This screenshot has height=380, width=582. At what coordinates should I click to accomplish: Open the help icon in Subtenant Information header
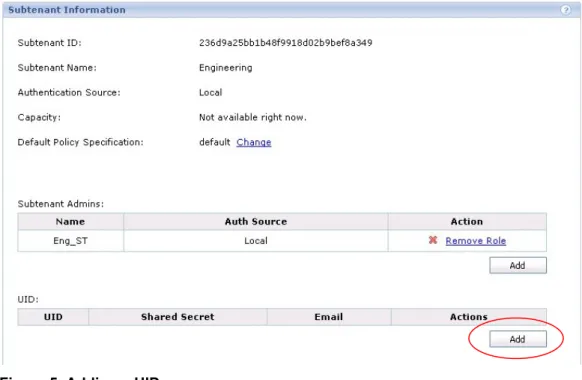coord(565,10)
